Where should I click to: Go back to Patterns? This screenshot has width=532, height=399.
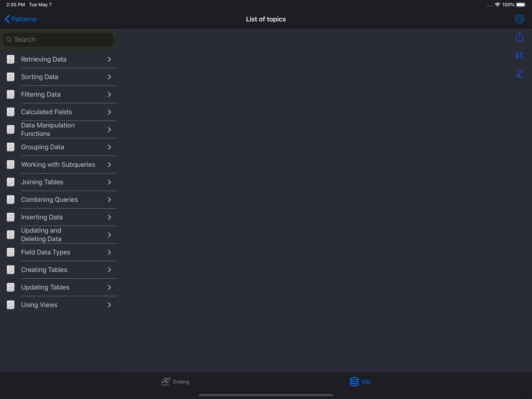tap(21, 19)
